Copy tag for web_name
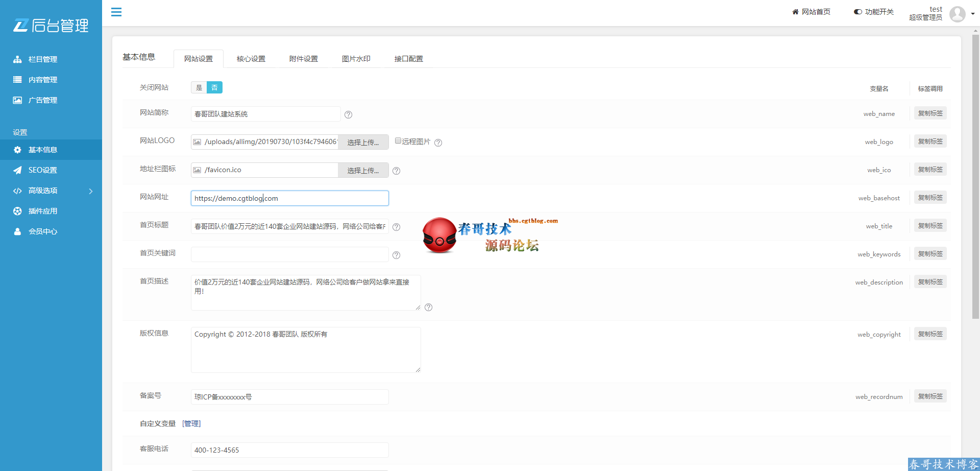The height and width of the screenshot is (471, 980). click(930, 113)
